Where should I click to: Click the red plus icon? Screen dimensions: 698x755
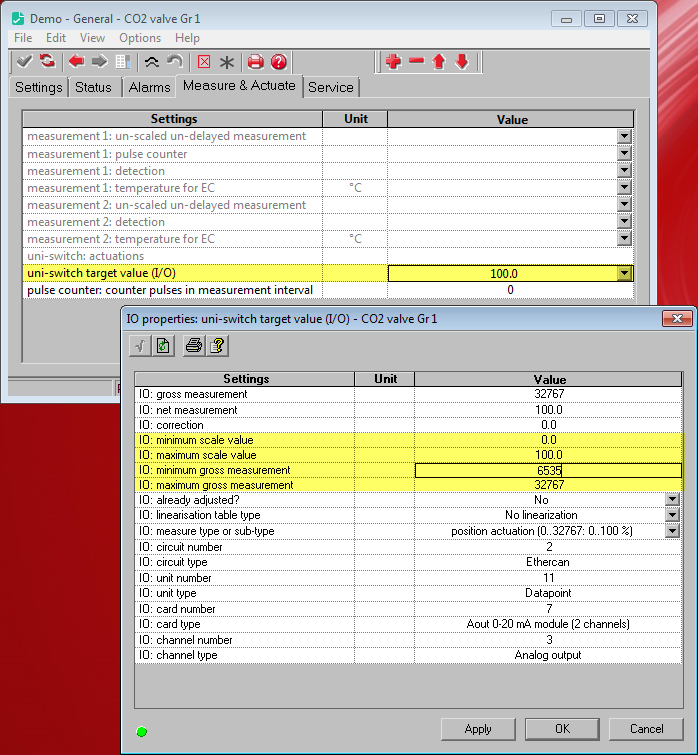tap(393, 62)
